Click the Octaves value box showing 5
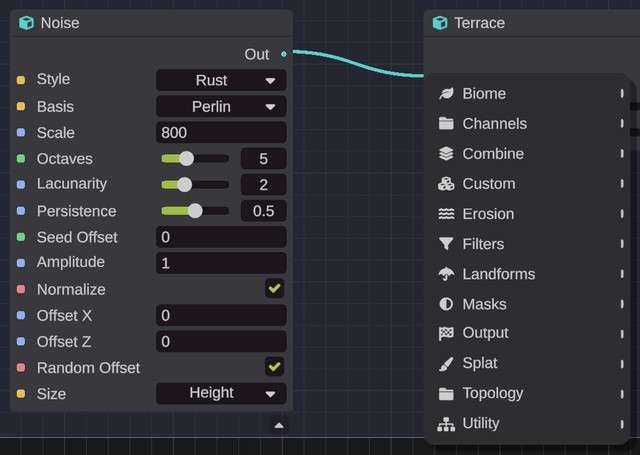The width and height of the screenshot is (640, 455). (263, 158)
